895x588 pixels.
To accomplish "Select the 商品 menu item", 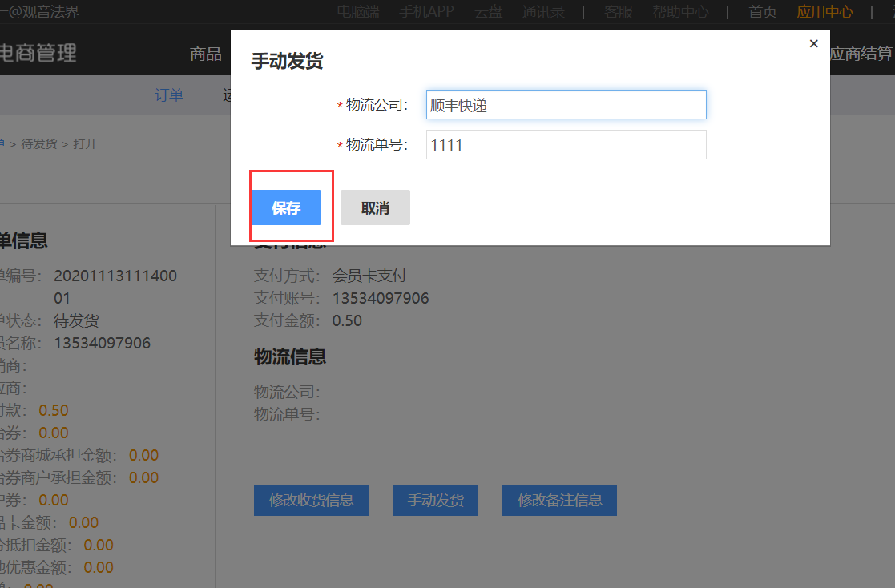I will 205,54.
